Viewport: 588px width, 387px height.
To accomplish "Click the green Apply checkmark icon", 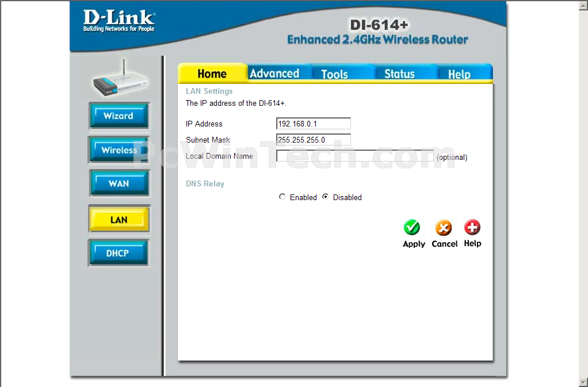I will (412, 227).
